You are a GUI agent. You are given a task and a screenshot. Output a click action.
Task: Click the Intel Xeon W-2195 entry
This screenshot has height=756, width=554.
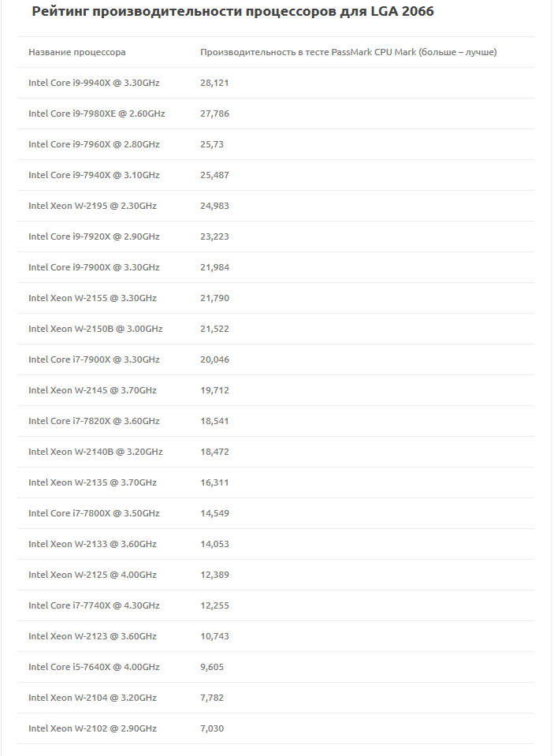(92, 206)
